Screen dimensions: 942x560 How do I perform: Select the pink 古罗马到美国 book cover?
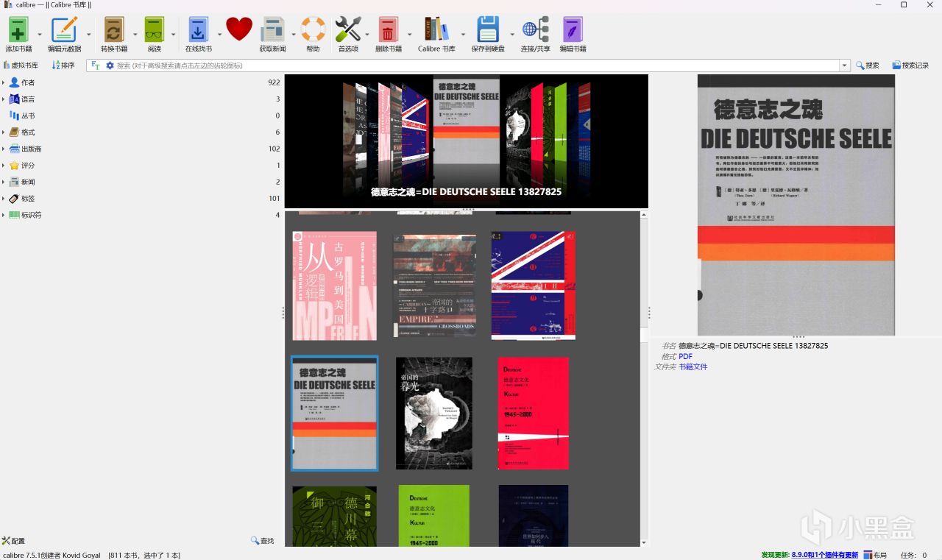point(334,286)
